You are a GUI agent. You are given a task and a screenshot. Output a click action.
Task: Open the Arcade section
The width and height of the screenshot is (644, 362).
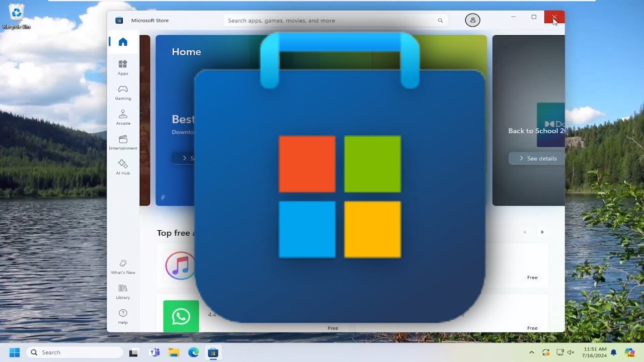123,117
